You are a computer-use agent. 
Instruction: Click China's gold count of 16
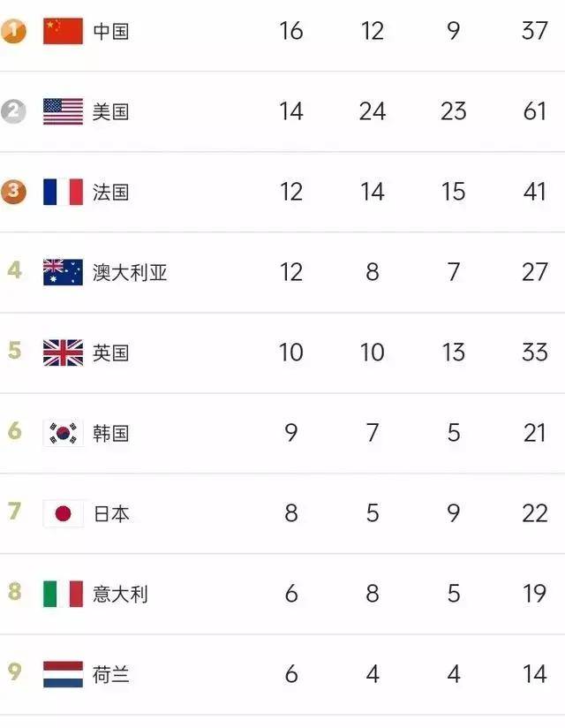tap(290, 31)
